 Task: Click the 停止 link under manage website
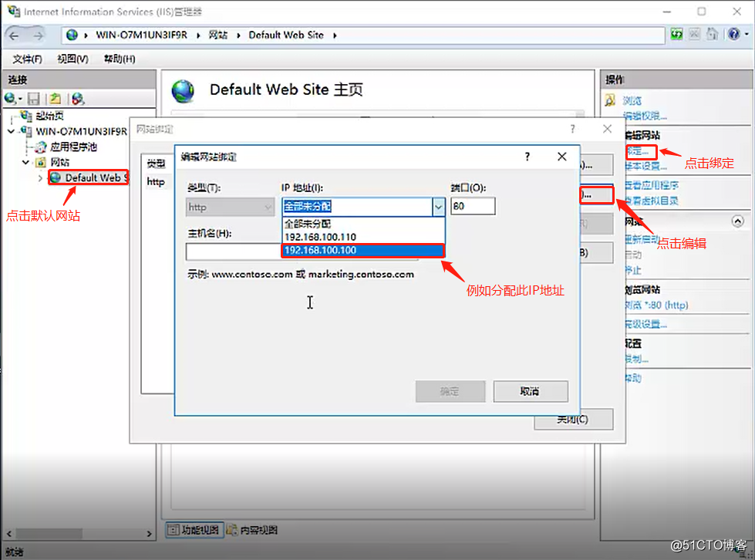pyautogui.click(x=633, y=270)
